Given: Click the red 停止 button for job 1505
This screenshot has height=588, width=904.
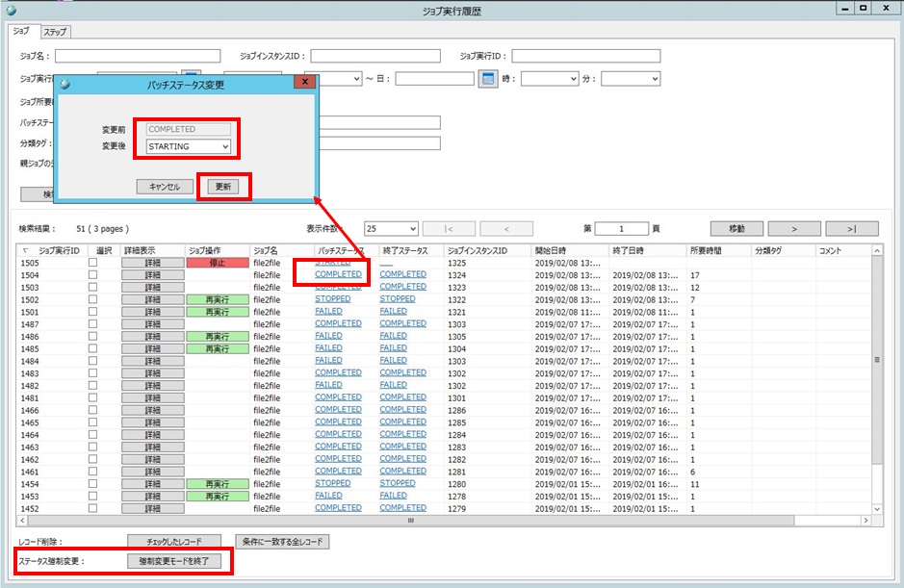Looking at the screenshot, I should click(217, 262).
